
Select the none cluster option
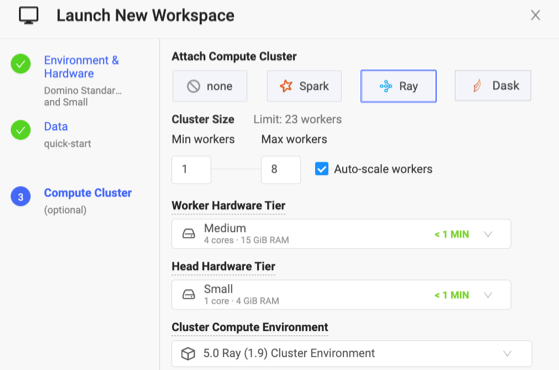coord(210,86)
